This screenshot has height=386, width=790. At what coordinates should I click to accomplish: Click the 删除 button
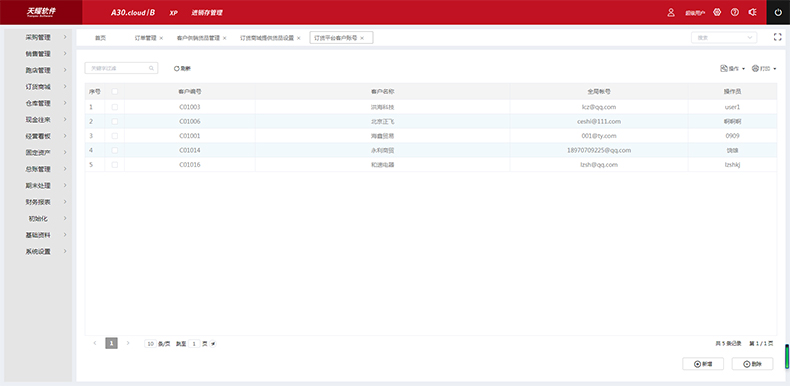pyautogui.click(x=752, y=364)
